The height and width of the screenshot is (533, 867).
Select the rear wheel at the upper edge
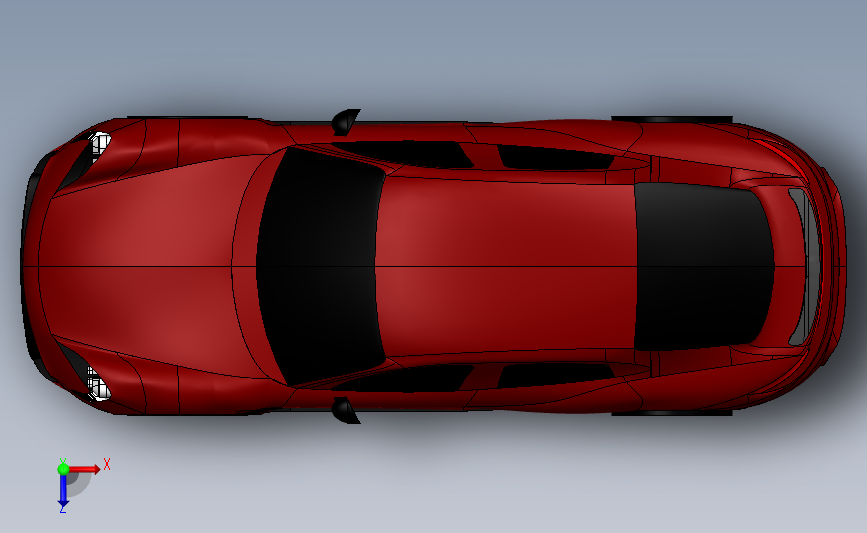[x=671, y=119]
